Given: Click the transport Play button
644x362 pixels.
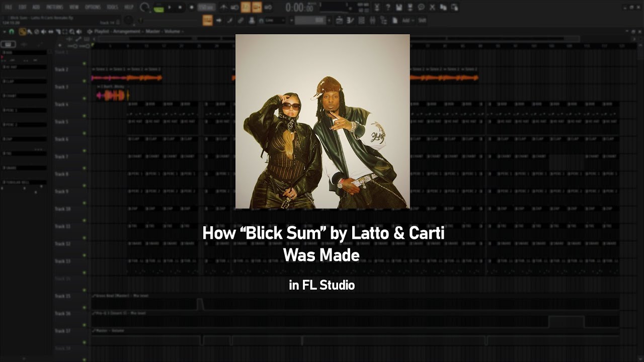Looking at the screenshot, I should [x=170, y=8].
